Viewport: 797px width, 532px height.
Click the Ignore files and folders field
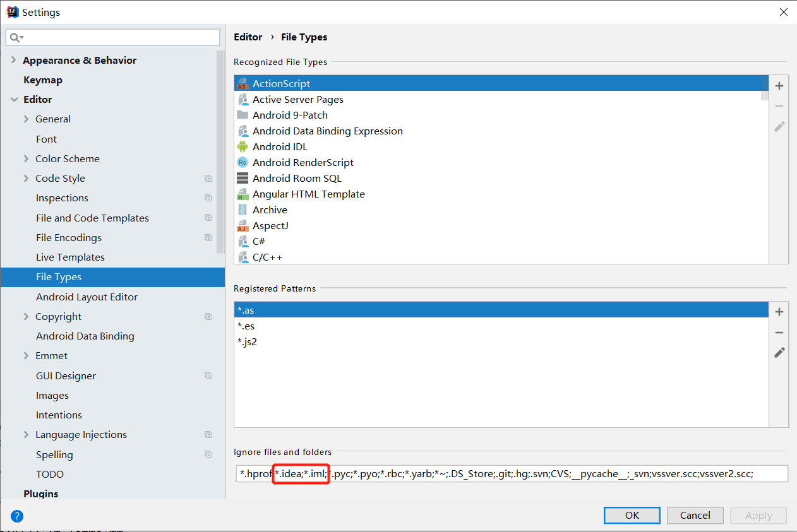click(511, 473)
